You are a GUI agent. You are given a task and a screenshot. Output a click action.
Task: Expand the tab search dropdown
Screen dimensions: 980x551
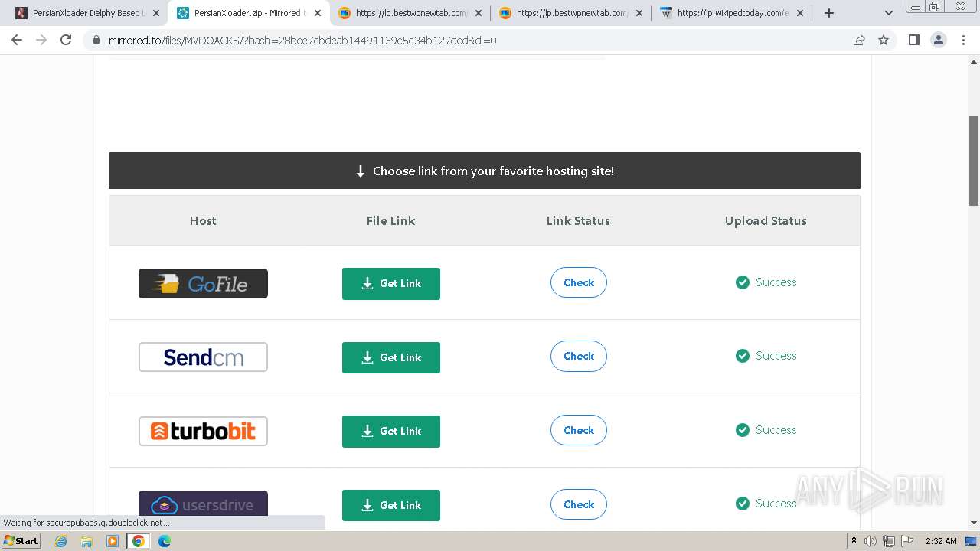coord(889,13)
